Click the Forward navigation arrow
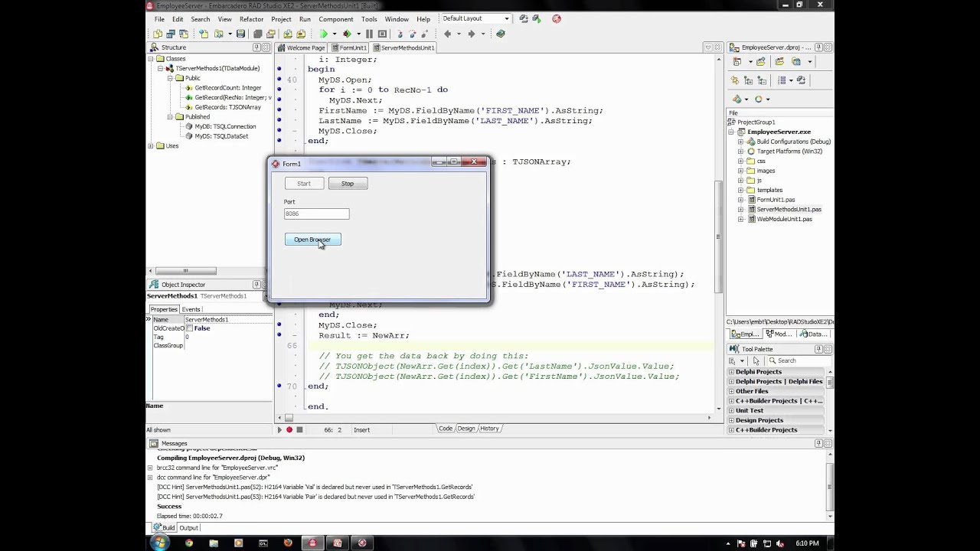980x551 pixels. [x=472, y=34]
